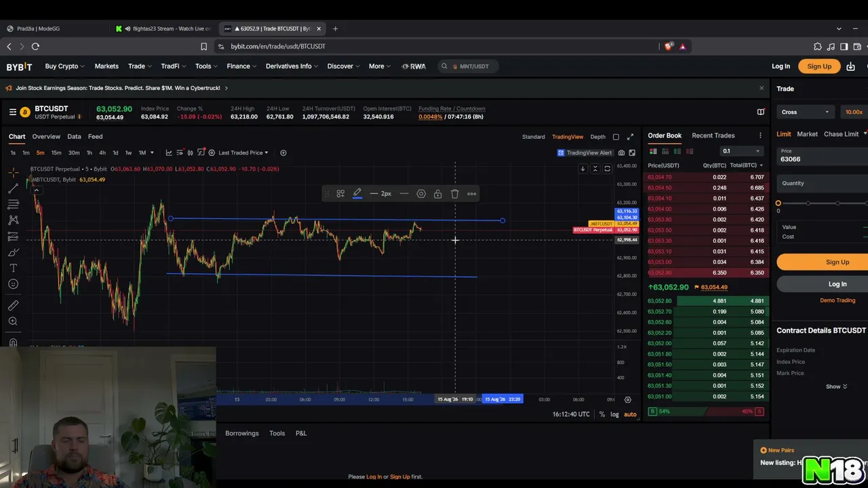Open the timeframe dropdown arrow after 1M

pyautogui.click(x=152, y=152)
